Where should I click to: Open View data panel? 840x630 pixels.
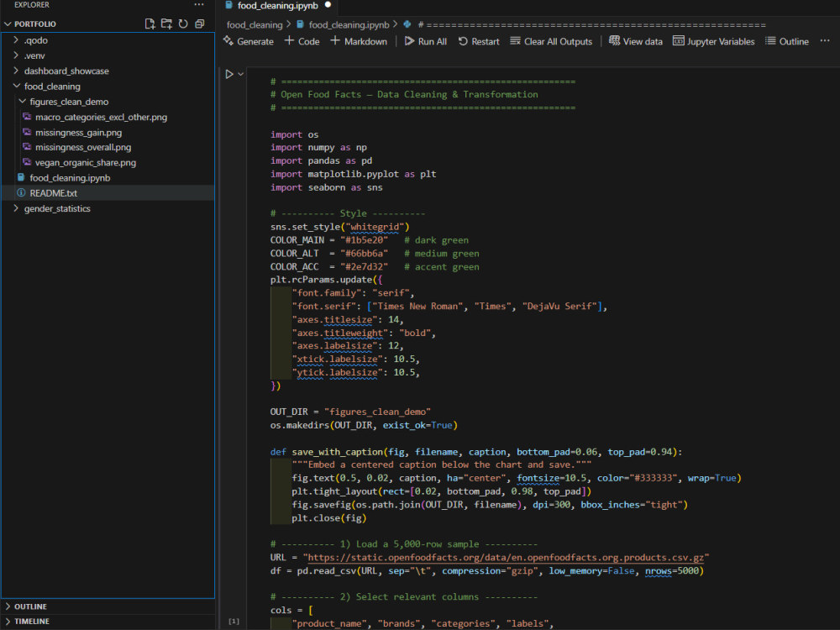click(x=636, y=41)
